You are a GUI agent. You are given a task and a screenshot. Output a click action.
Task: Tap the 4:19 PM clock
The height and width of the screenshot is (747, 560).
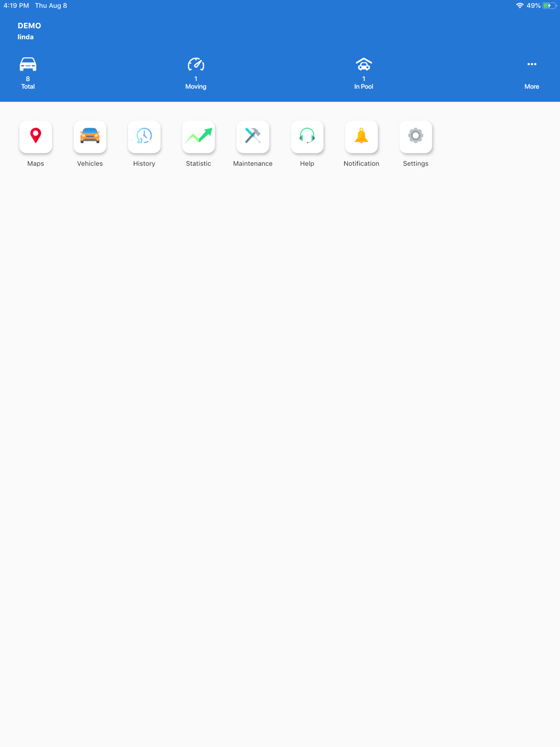(16, 6)
